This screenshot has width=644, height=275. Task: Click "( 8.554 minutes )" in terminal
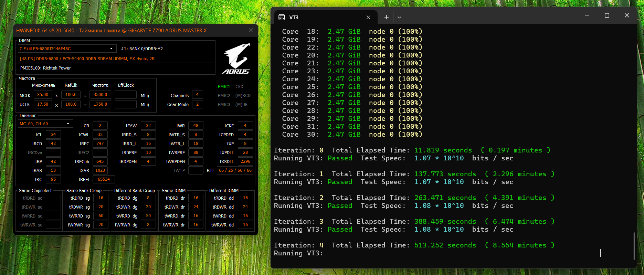pos(519,245)
